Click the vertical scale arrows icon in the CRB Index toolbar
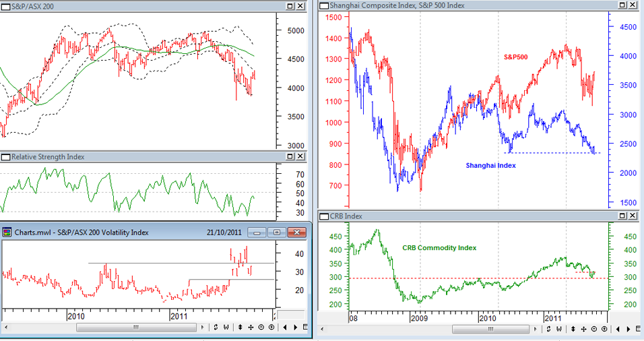The width and height of the screenshot is (644, 341). click(573, 329)
